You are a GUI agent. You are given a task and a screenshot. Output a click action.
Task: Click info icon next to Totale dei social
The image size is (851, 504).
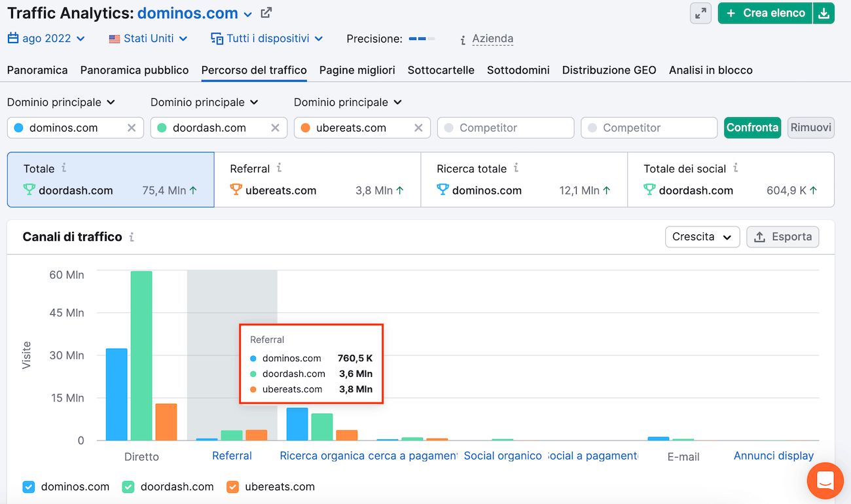(x=735, y=168)
